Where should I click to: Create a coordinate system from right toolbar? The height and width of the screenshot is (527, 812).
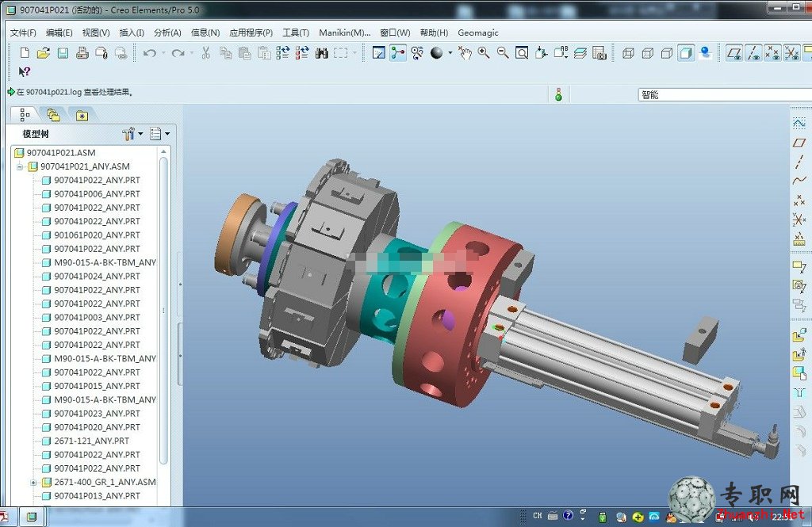point(799,220)
